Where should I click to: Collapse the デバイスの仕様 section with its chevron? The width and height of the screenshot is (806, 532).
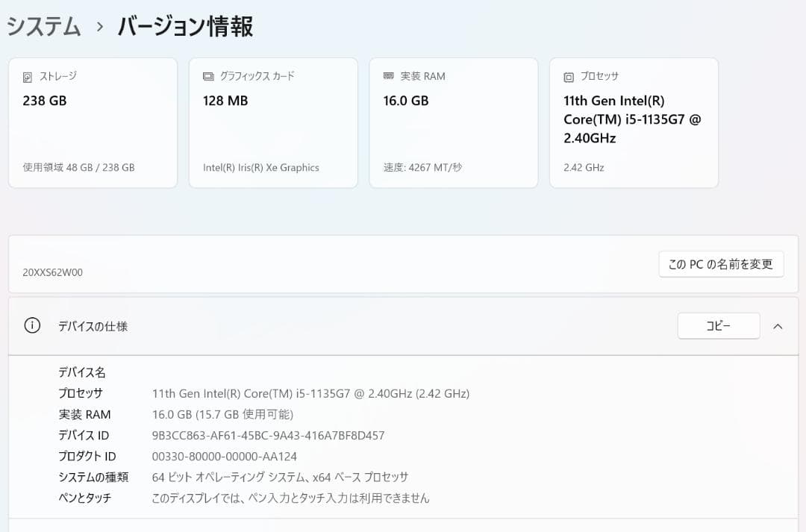(778, 326)
